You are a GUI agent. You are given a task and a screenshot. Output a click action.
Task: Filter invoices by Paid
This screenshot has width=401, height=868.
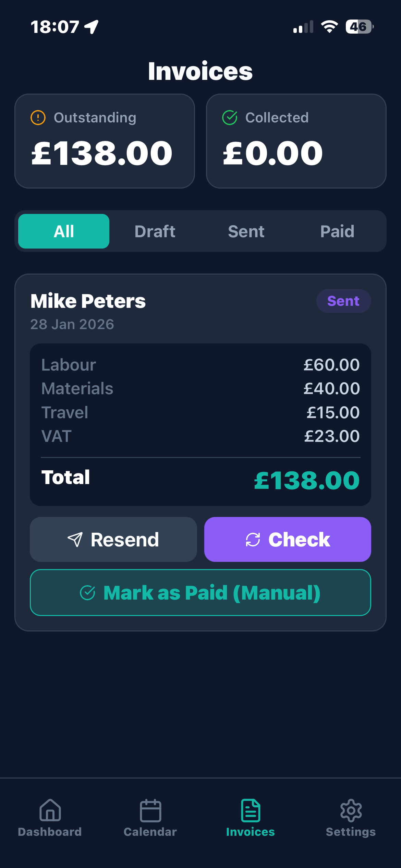coord(337,231)
